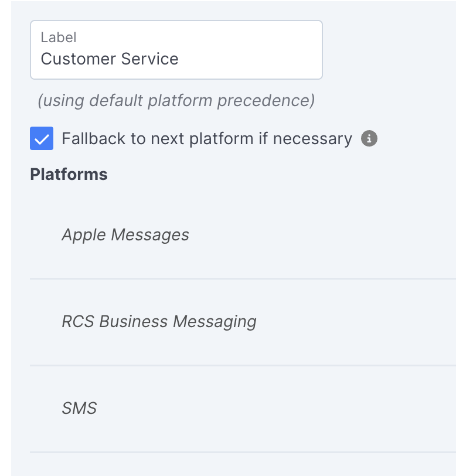Select the SMS platform row
456x476 pixels.
[x=243, y=409]
